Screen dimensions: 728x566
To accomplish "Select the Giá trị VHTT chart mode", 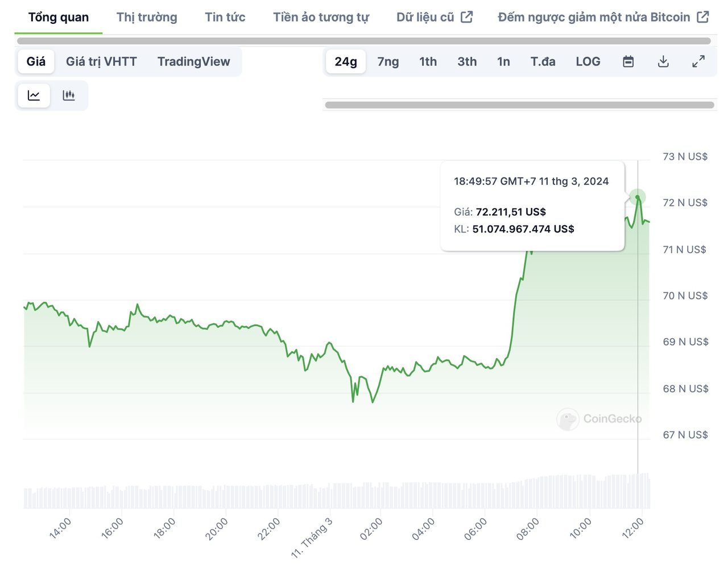I will coord(101,61).
